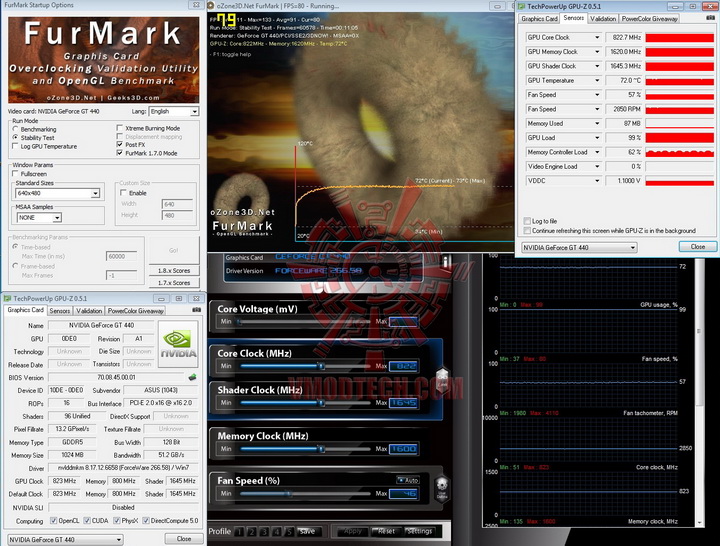This screenshot has height=546, width=720.
Task: Click Save next to Afterburner profiles
Action: pyautogui.click(x=307, y=532)
